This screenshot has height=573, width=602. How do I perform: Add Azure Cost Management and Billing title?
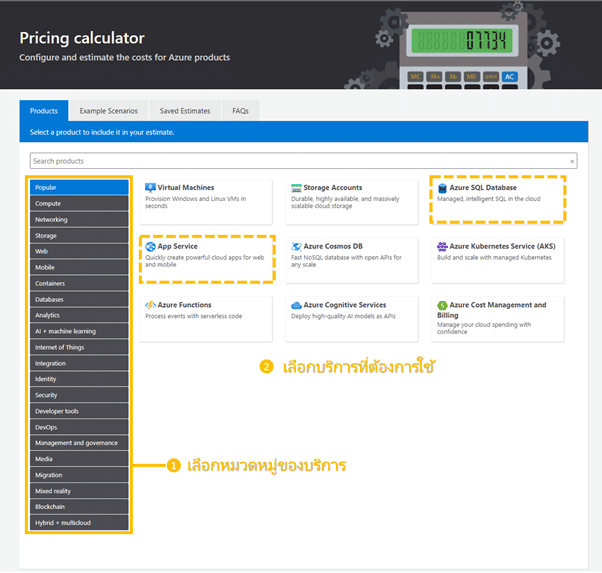[x=492, y=310]
